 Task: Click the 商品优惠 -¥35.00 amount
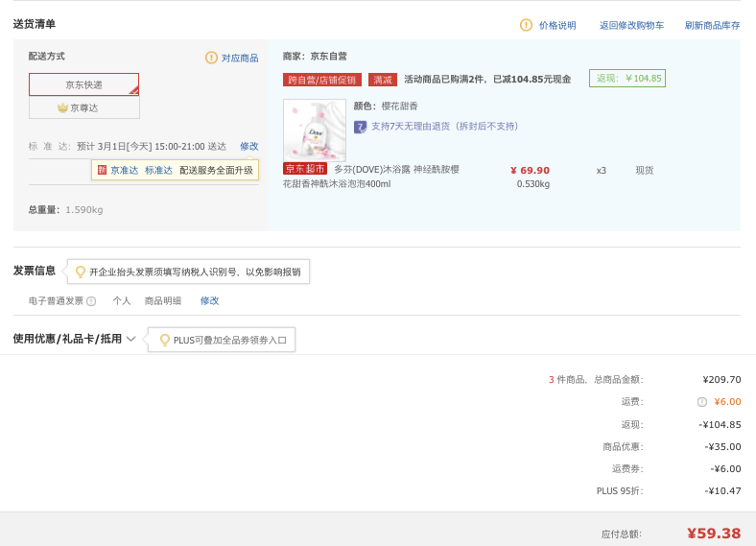722,446
